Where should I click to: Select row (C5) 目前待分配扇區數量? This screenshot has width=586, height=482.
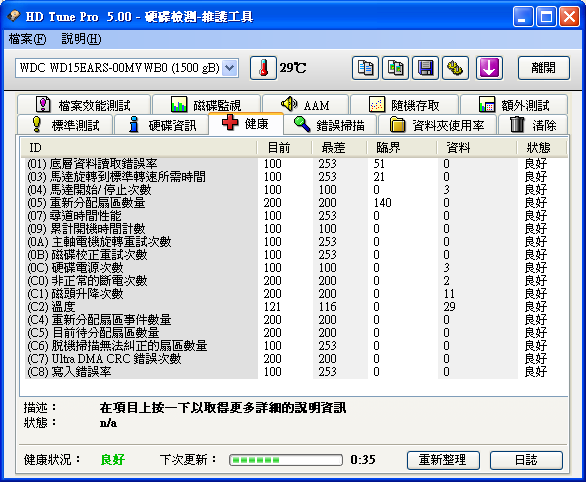coord(296,333)
